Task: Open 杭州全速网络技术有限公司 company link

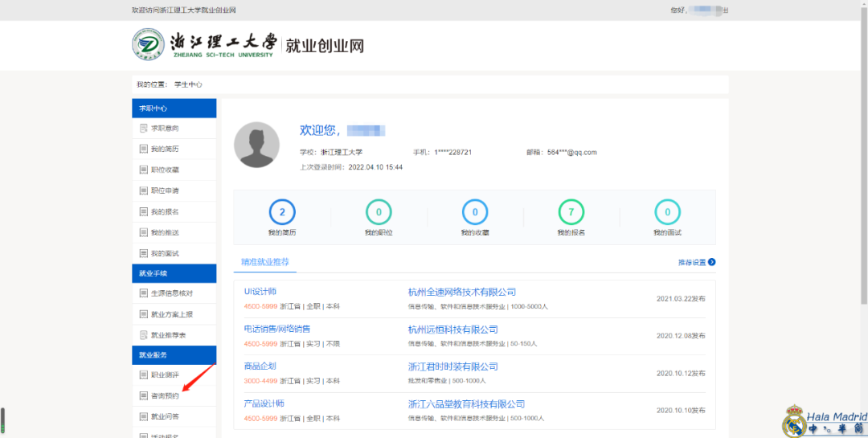Action: [x=461, y=292]
